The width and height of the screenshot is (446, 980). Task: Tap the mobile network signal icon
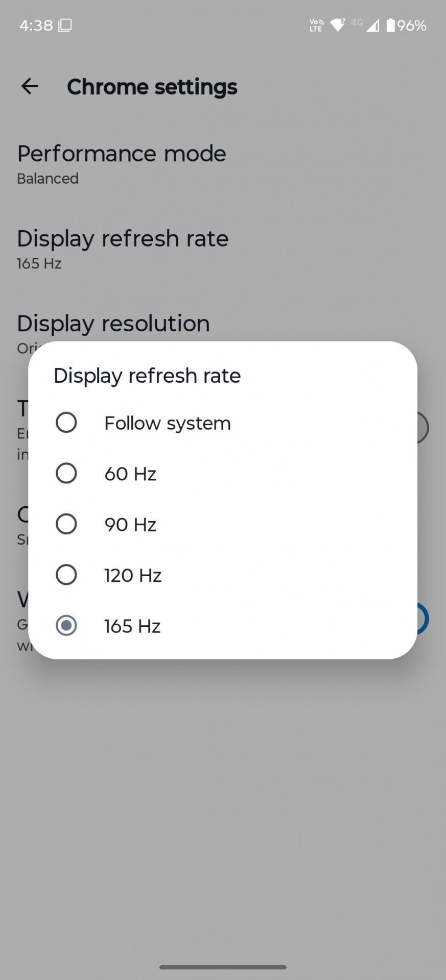tap(372, 25)
